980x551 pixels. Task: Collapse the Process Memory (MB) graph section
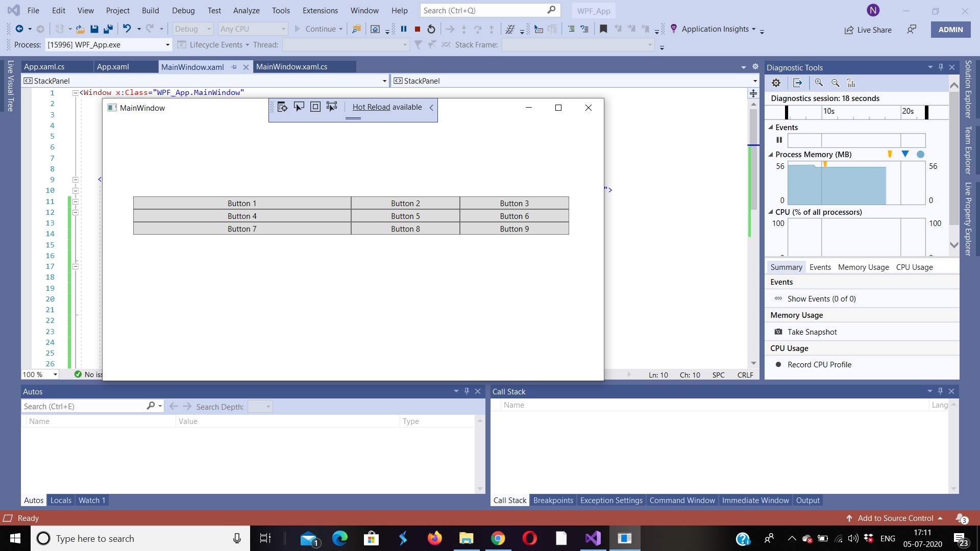coord(771,155)
